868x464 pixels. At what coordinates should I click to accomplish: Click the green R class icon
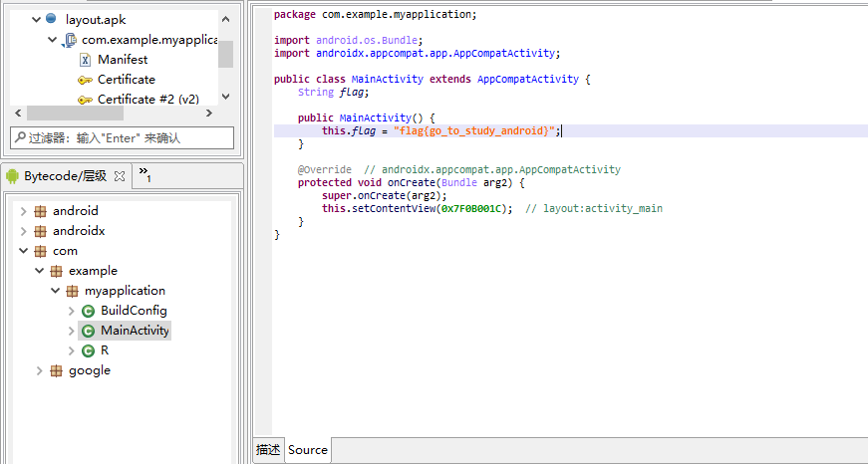tap(88, 350)
